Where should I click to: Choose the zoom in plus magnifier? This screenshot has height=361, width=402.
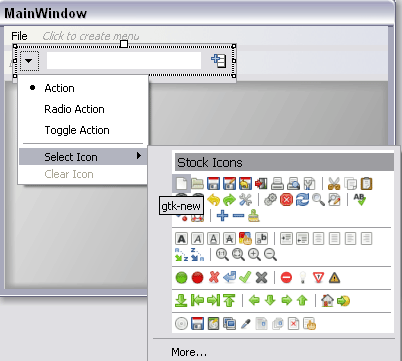[x=254, y=255]
